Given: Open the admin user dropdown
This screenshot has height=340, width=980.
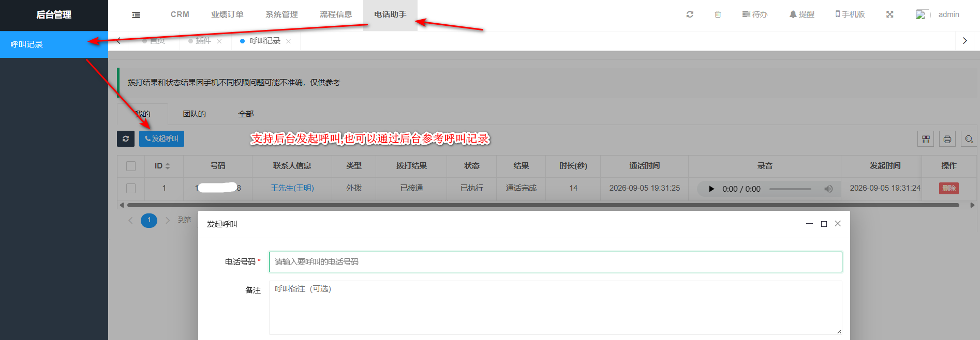Looking at the screenshot, I should pyautogui.click(x=948, y=14).
